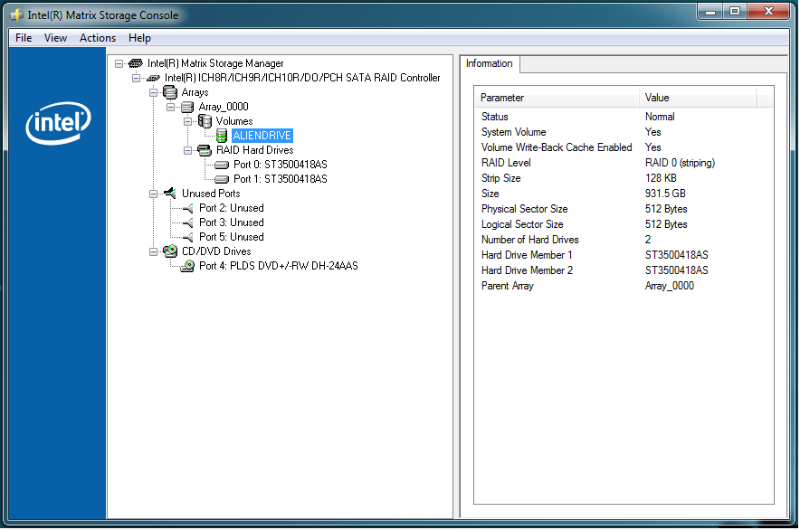Click the RAID Hard Drives icon
800x530 pixels.
pyautogui.click(x=204, y=150)
